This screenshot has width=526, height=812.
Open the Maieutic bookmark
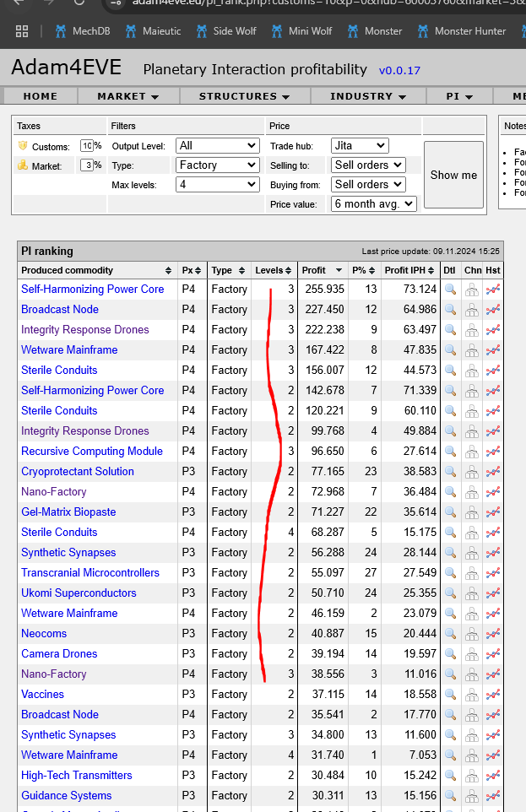[x=154, y=31]
